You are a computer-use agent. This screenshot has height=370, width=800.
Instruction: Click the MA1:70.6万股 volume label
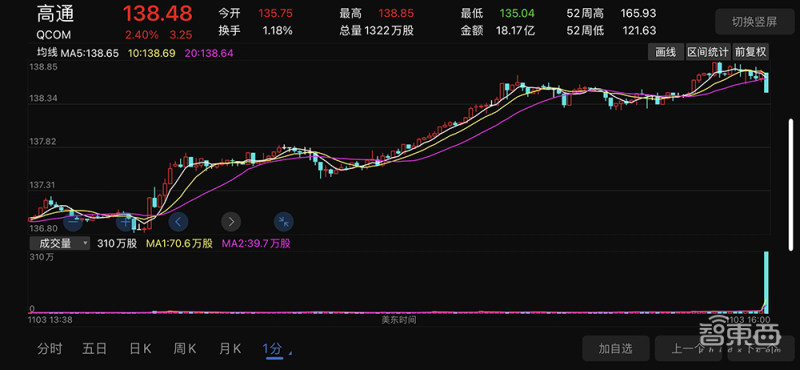point(179,244)
